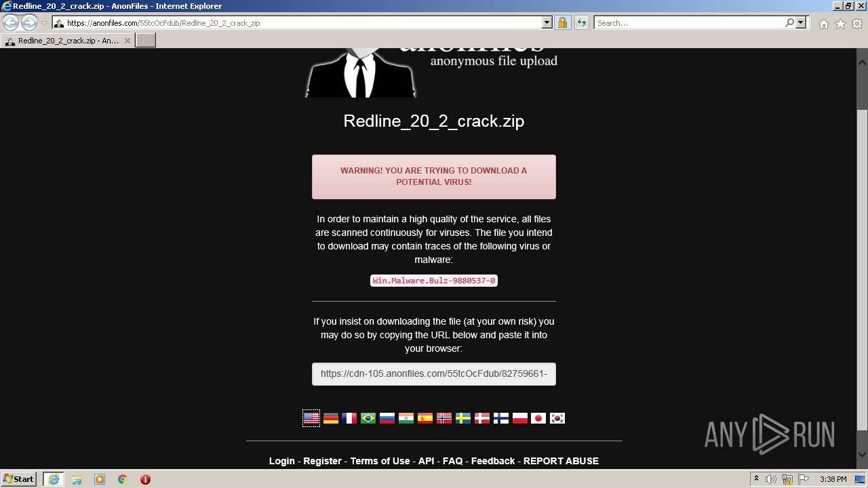
Task: Click the Win.Malware.Bulz-9880537-0 label
Action: (x=434, y=281)
